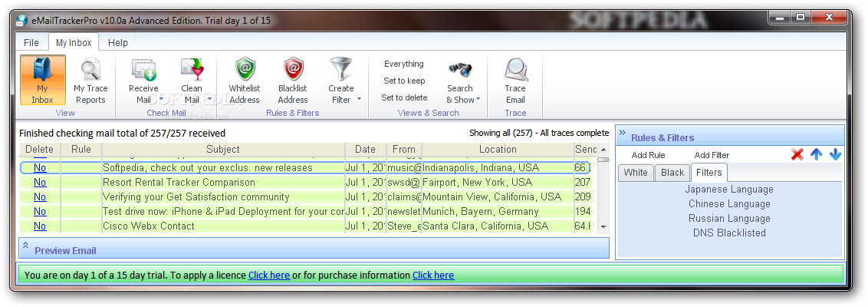Click apply licence Click here link
The height and width of the screenshot is (307, 868).
(x=269, y=275)
